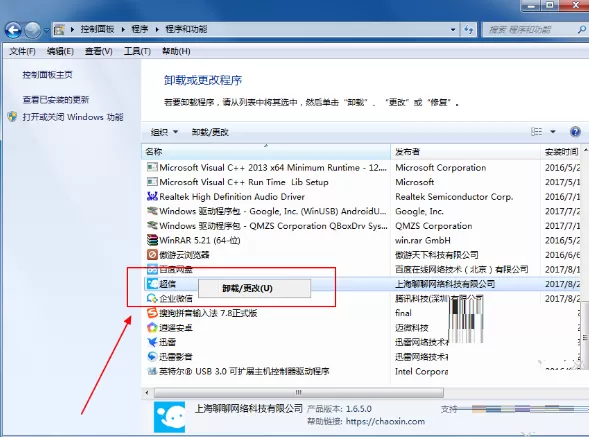Click the 英特尔 USB 3.0 driver icon
The image size is (589, 437).
[x=152, y=371]
